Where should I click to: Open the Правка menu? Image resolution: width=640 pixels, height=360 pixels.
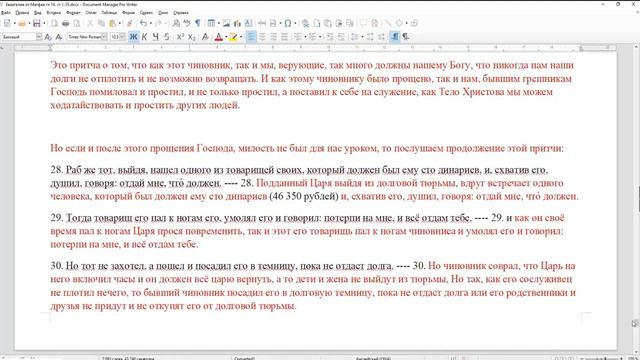(22, 13)
